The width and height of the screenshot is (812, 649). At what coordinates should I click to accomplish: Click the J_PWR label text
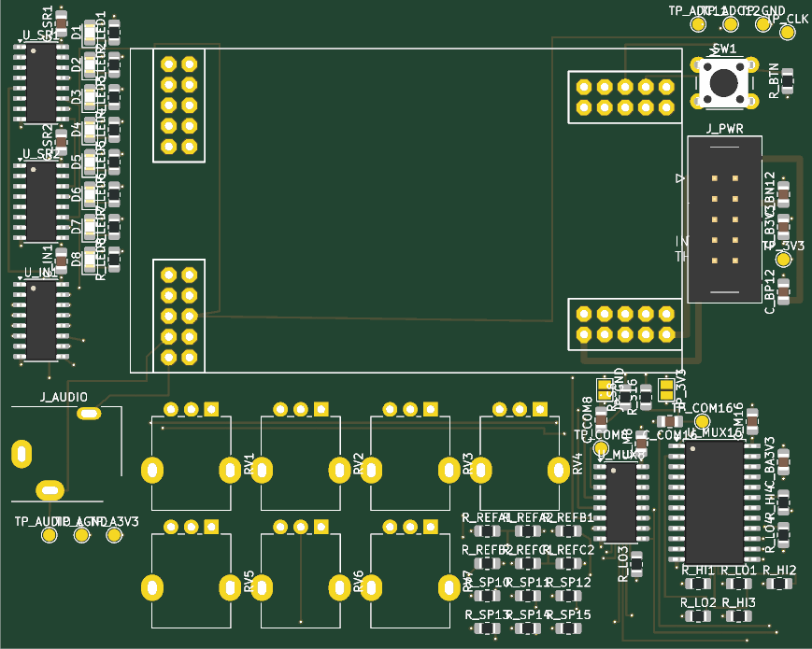(x=724, y=128)
